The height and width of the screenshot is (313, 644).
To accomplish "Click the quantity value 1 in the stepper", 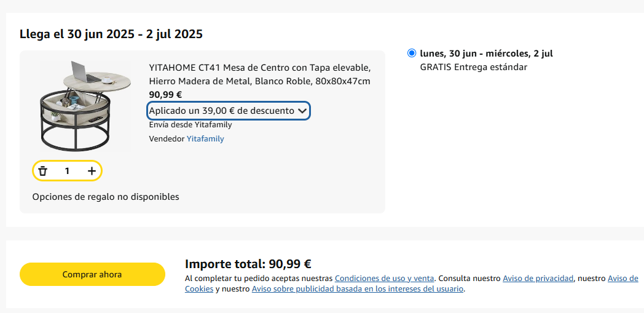I will click(x=67, y=171).
